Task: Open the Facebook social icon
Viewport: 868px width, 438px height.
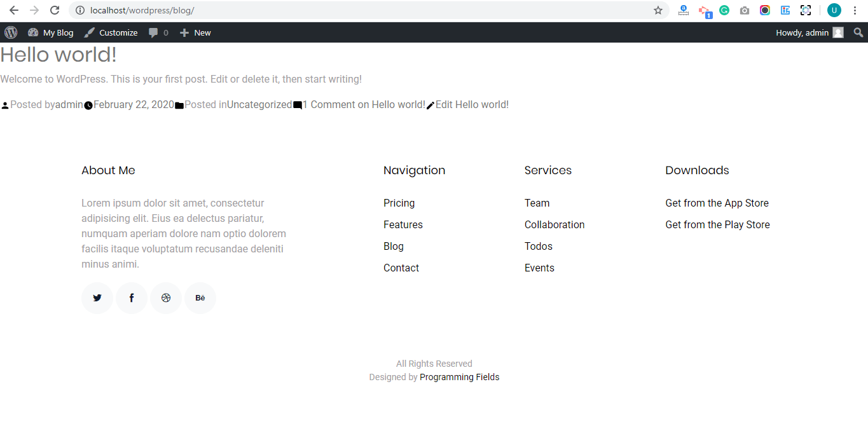Action: click(131, 298)
